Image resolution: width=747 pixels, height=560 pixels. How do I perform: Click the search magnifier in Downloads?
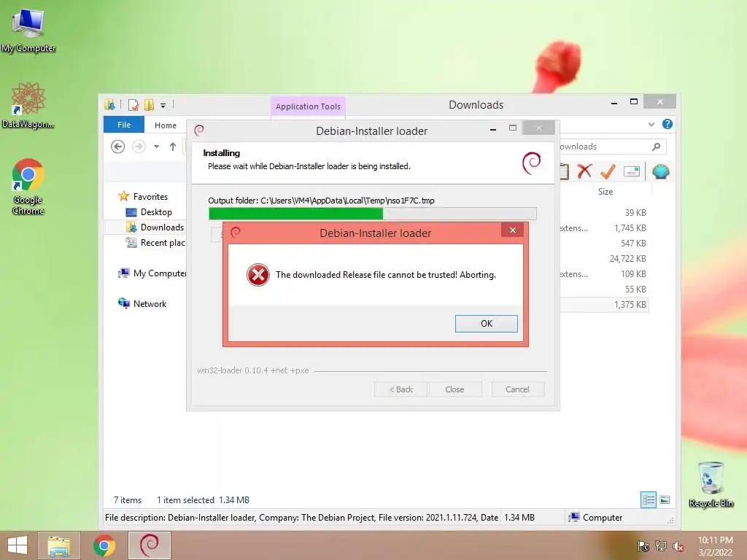pos(657,147)
